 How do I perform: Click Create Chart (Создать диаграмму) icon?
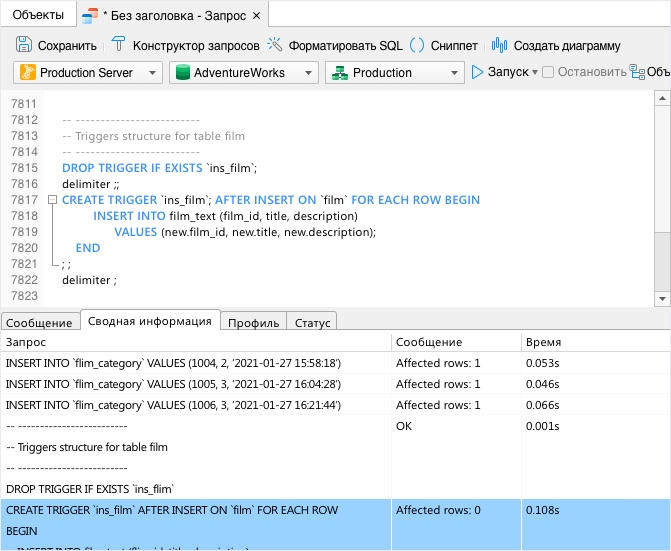(500, 46)
